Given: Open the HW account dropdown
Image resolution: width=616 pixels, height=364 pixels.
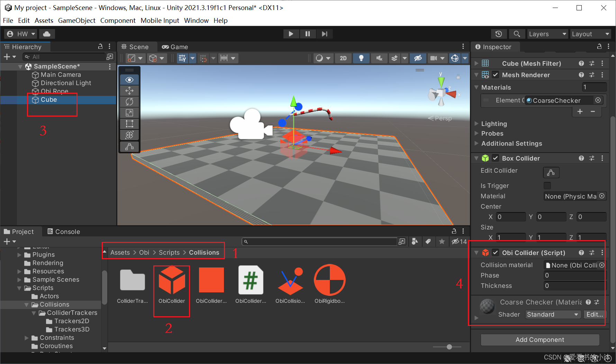Looking at the screenshot, I should click(21, 34).
